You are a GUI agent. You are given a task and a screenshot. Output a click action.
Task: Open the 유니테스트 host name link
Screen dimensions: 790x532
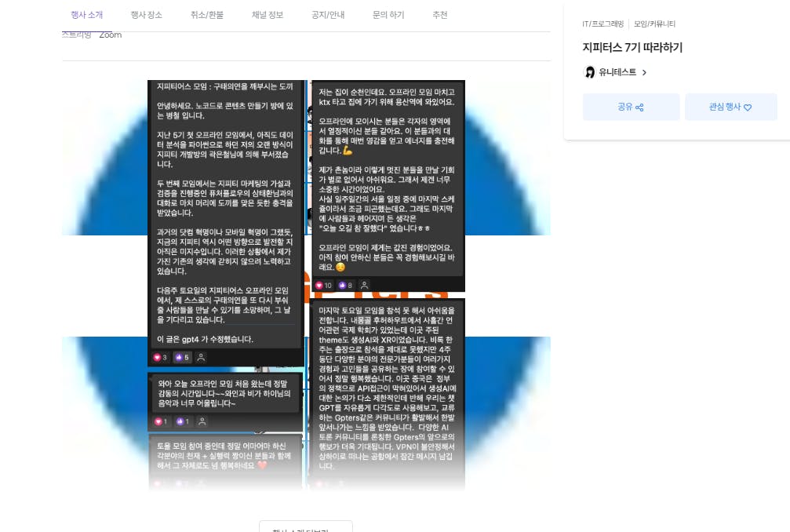point(617,72)
